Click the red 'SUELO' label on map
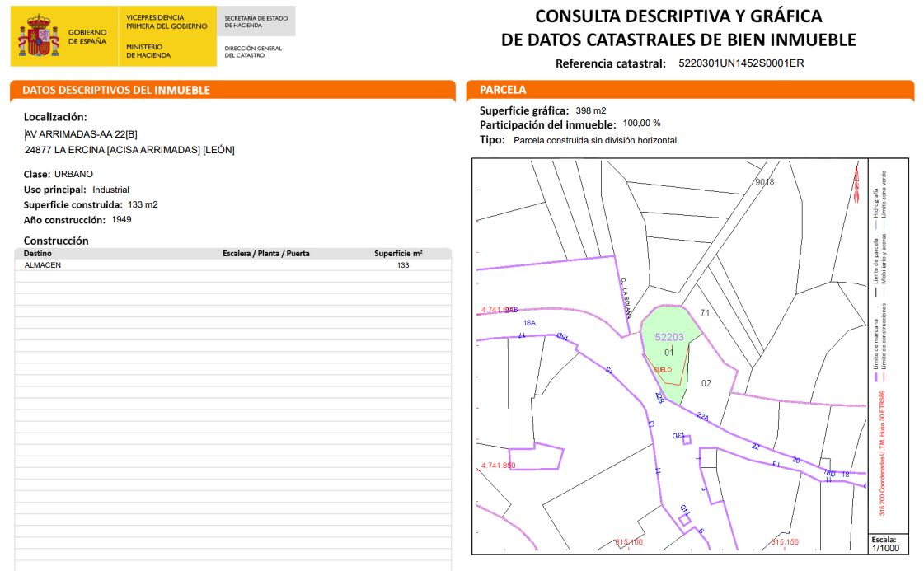Image resolution: width=924 pixels, height=571 pixels. [663, 369]
